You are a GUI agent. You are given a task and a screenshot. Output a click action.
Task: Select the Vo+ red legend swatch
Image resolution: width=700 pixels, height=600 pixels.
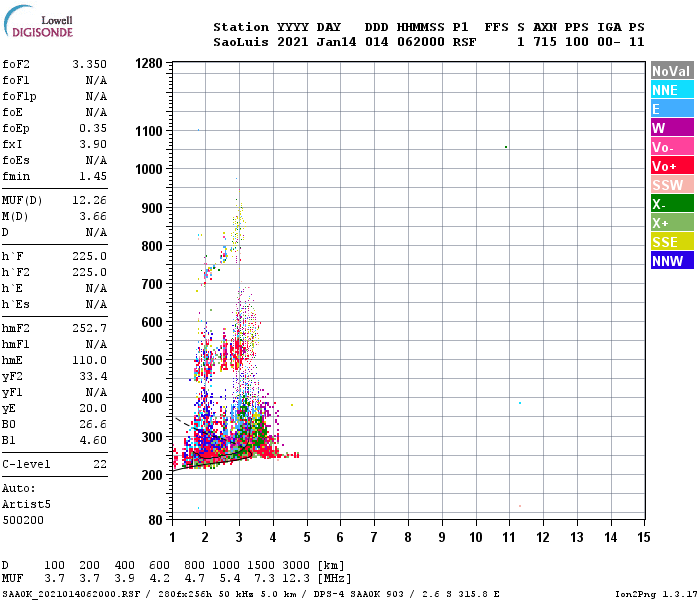(x=672, y=166)
